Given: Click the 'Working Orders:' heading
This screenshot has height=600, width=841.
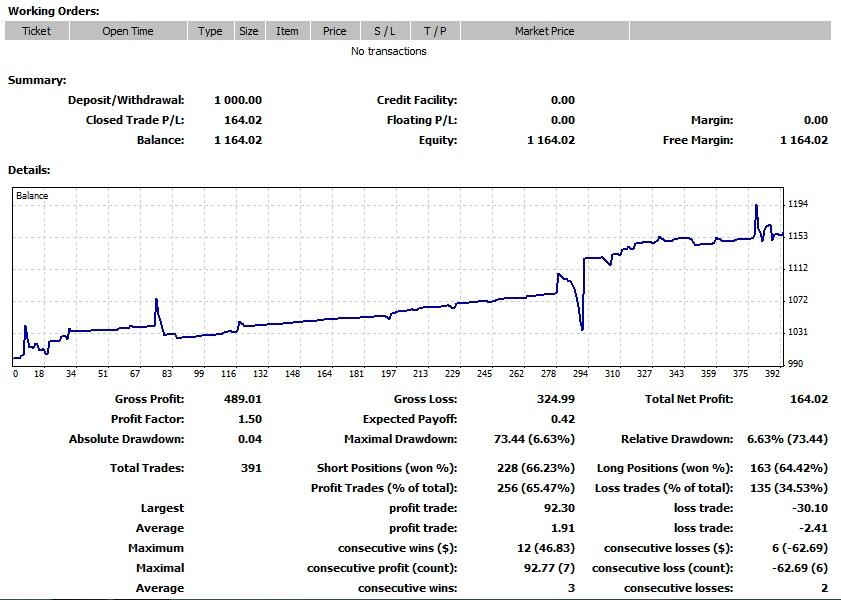Looking at the screenshot, I should tap(54, 11).
